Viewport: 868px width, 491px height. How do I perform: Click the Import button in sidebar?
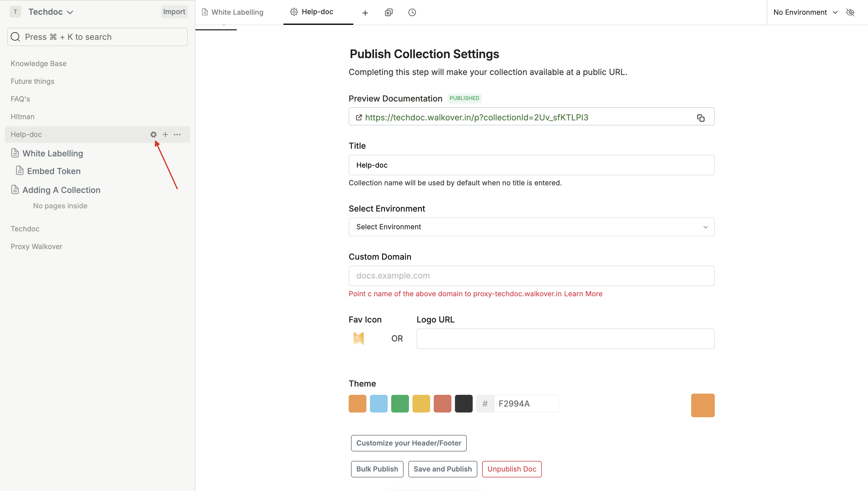[174, 12]
